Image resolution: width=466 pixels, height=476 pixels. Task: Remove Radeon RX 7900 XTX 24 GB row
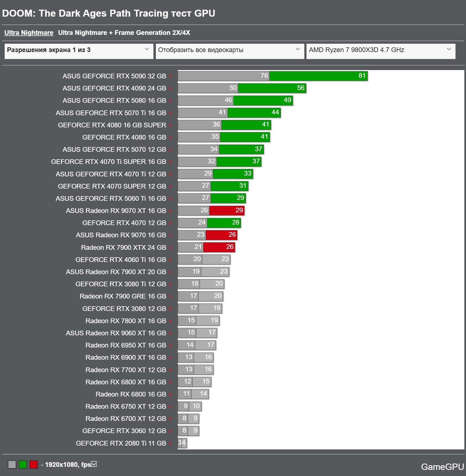(170, 248)
